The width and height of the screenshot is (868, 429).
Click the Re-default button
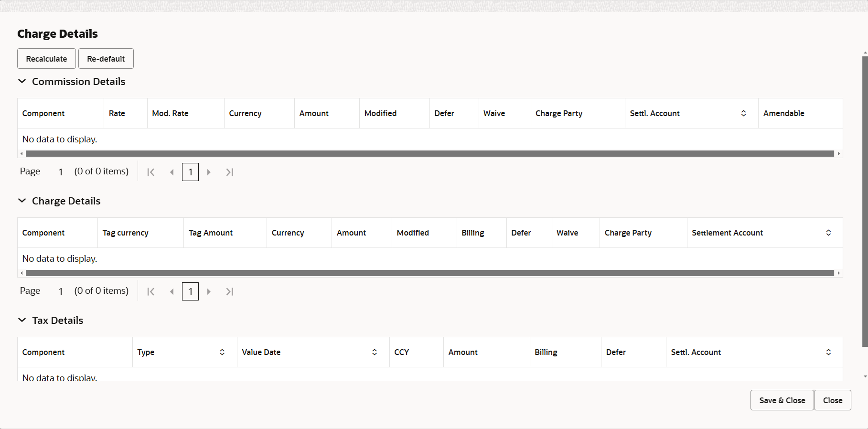[x=106, y=59]
